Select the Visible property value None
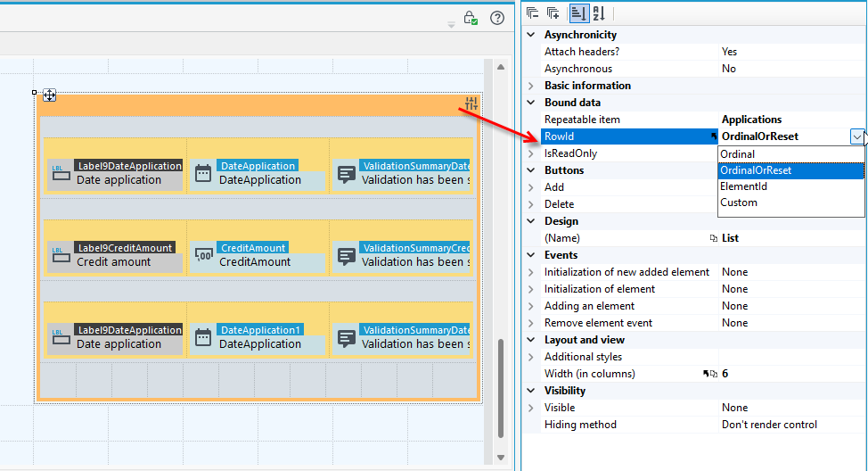 [734, 408]
